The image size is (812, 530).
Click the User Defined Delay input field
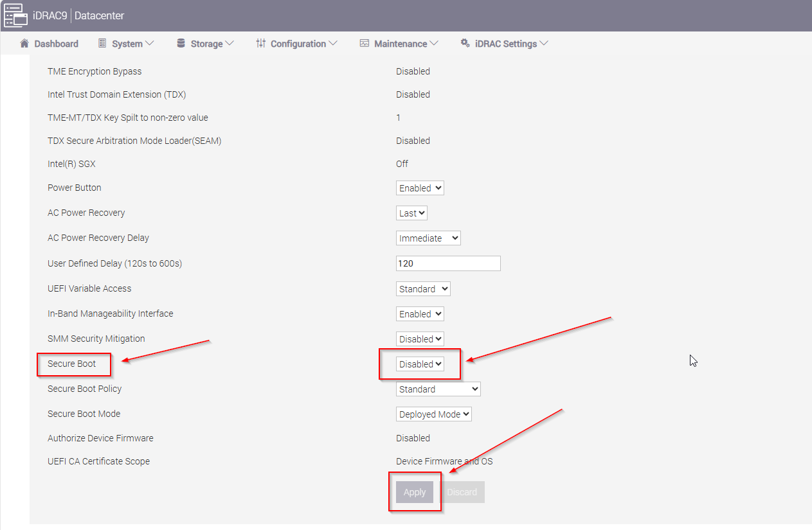[448, 263]
